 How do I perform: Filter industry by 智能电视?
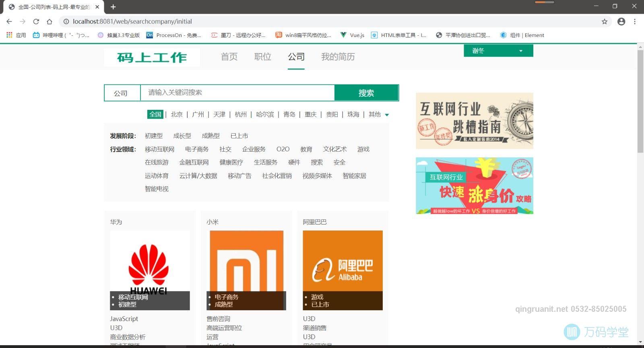157,189
